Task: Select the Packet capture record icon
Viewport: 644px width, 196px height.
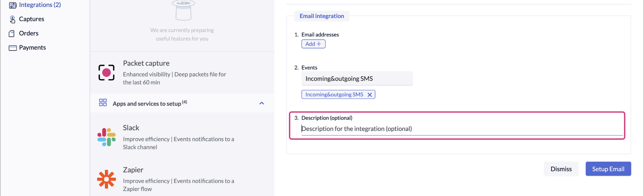Action: click(106, 72)
